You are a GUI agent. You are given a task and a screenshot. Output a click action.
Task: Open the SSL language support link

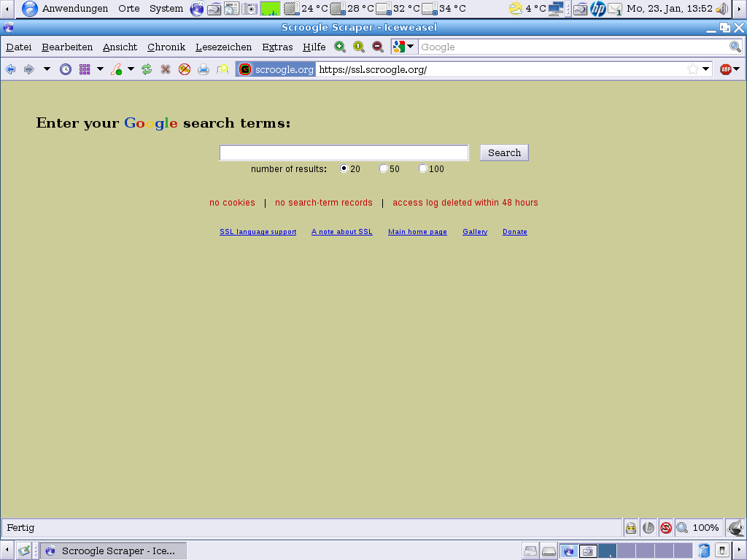click(258, 232)
